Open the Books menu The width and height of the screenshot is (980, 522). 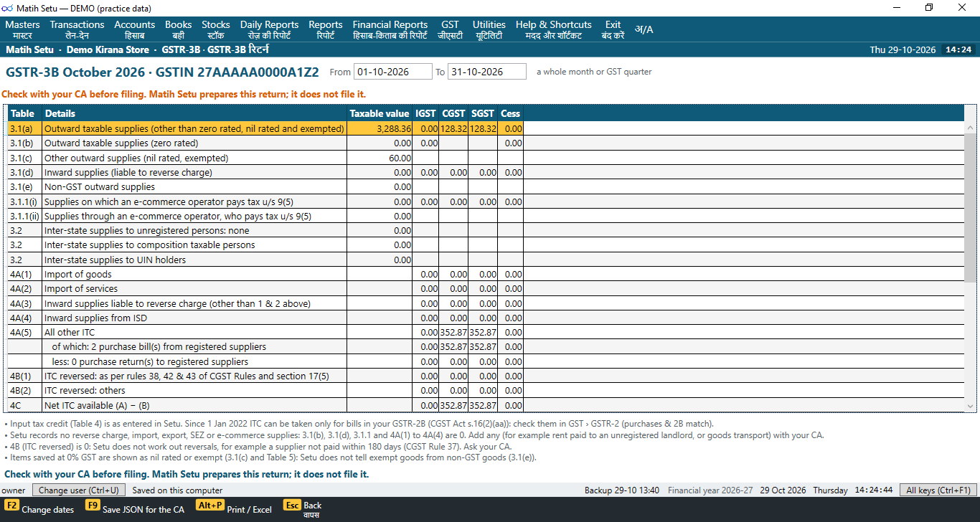179,29
